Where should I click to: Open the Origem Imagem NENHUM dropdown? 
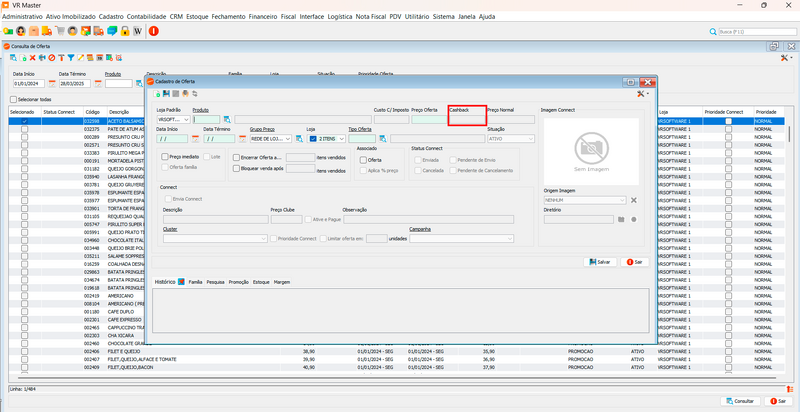coord(585,200)
